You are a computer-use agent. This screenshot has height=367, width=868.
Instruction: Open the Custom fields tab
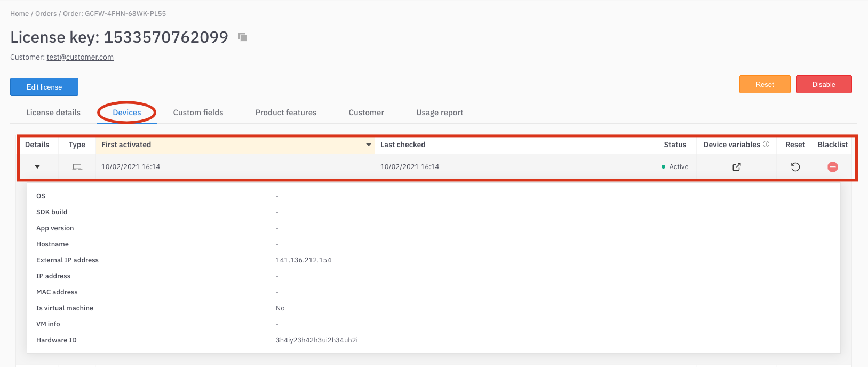[198, 113]
